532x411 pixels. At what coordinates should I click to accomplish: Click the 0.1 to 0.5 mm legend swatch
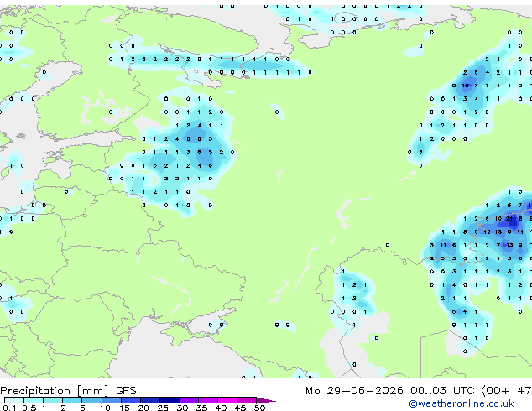[14, 400]
